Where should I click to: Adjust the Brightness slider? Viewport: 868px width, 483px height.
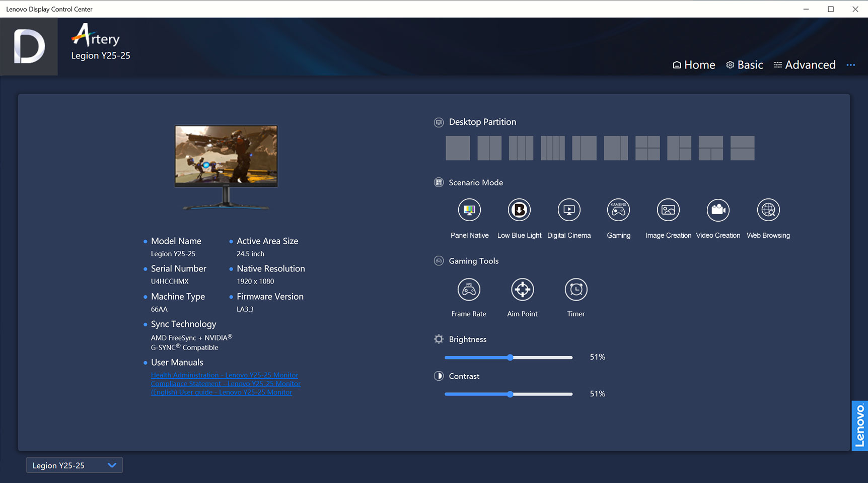(x=510, y=357)
